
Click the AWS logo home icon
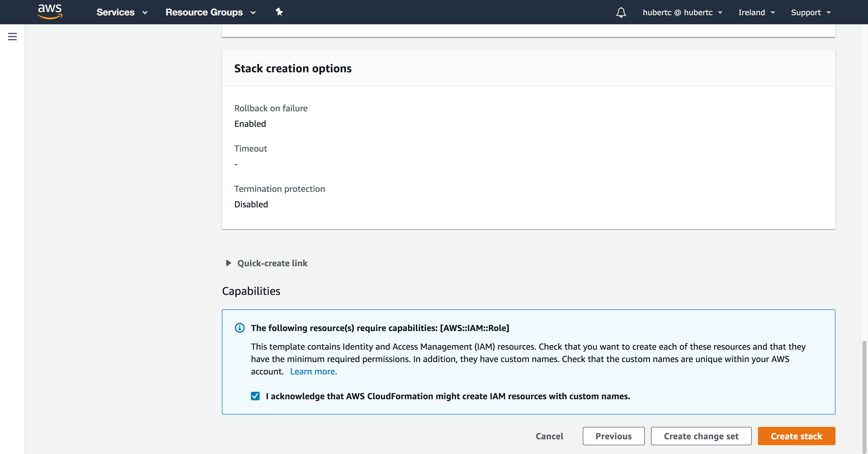tap(50, 12)
